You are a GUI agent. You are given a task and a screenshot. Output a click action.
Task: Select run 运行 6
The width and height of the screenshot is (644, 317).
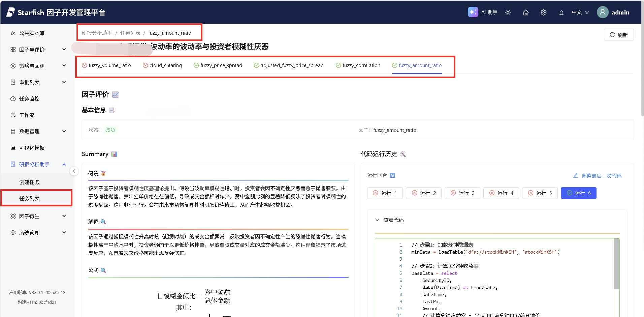[x=579, y=193]
